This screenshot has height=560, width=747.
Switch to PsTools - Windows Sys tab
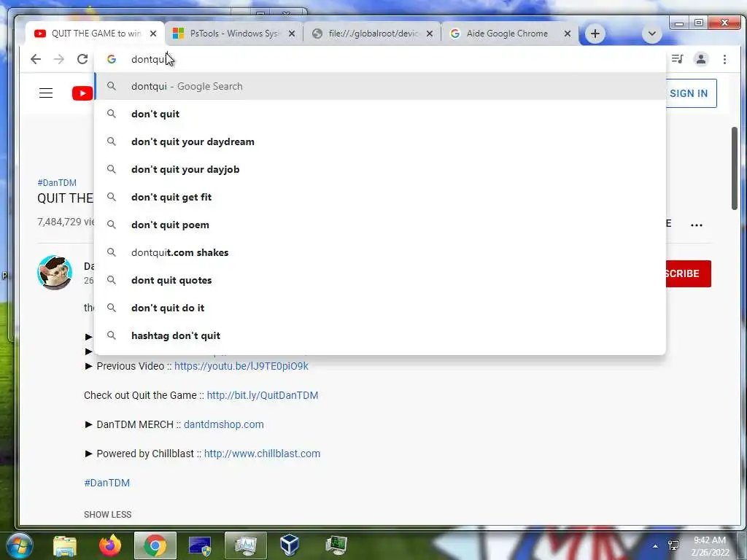[233, 34]
